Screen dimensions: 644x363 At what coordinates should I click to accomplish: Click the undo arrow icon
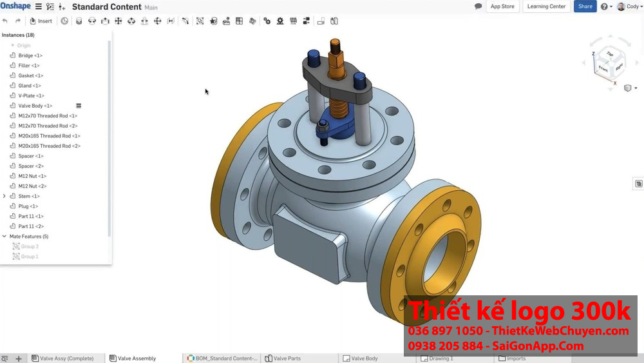5,21
